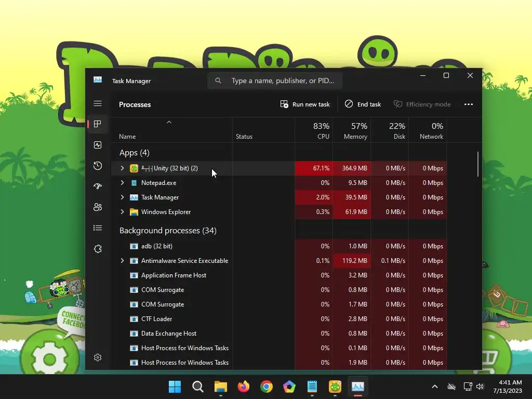Show hidden icons in system tray
Image resolution: width=532 pixels, height=399 pixels.
[x=435, y=387]
